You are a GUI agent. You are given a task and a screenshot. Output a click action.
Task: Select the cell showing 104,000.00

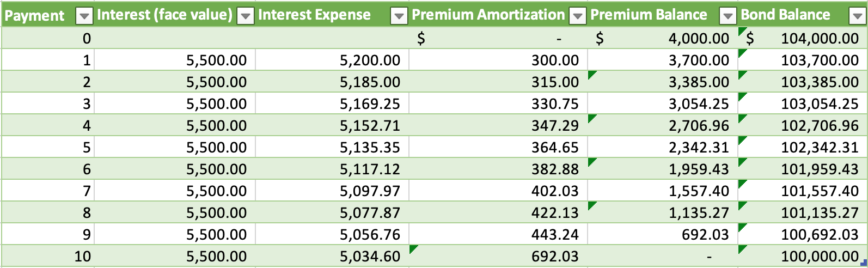819,38
